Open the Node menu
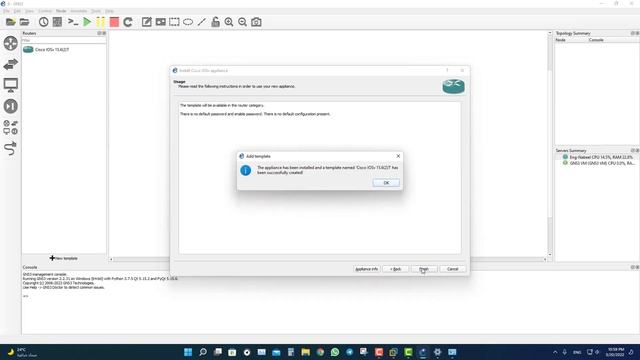This screenshot has height=360, width=640. pos(61,11)
